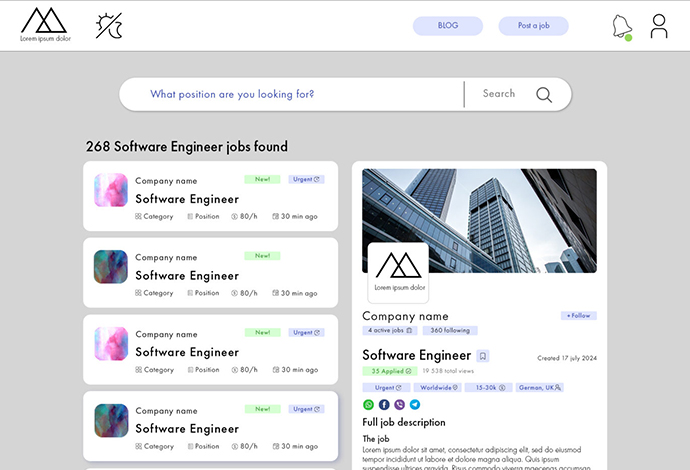The width and height of the screenshot is (690, 470).
Task: Click the magnifying glass search icon
Action: (x=543, y=95)
